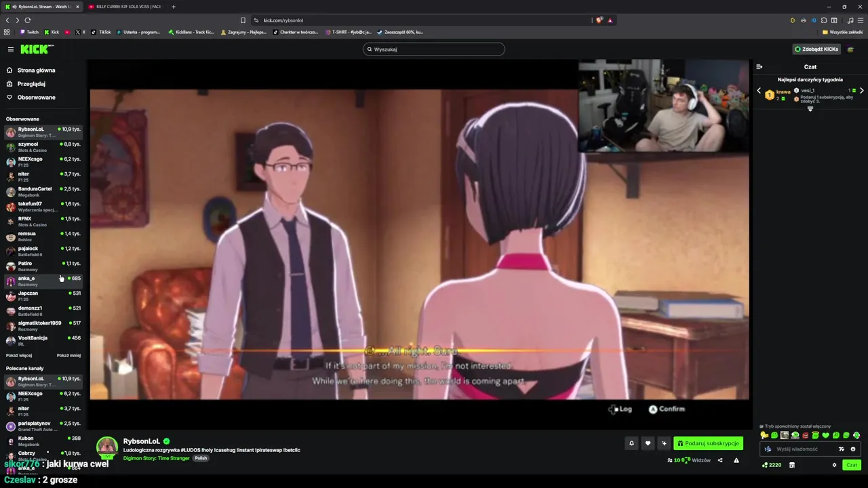Click the green Czat send button
The image size is (868, 488).
[x=852, y=465]
